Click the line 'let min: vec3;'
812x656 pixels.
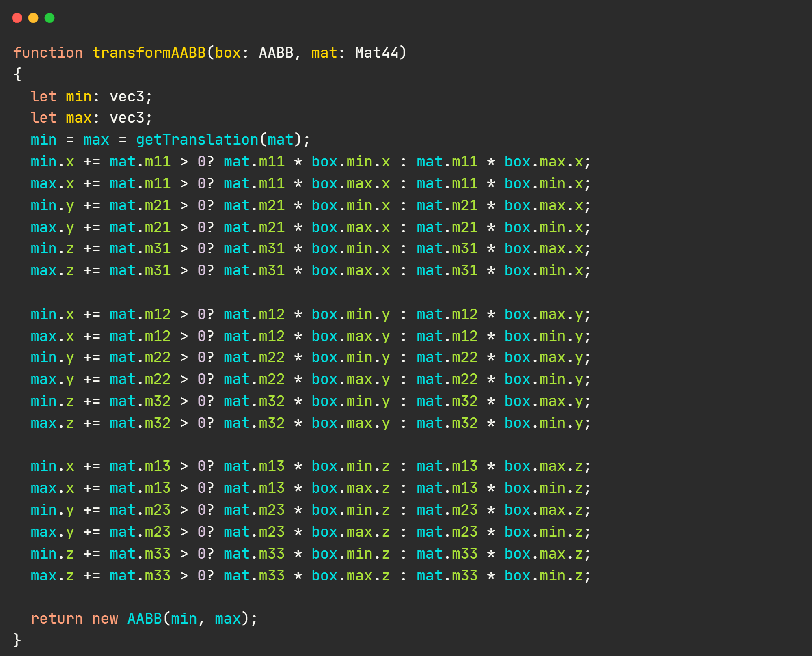[92, 97]
